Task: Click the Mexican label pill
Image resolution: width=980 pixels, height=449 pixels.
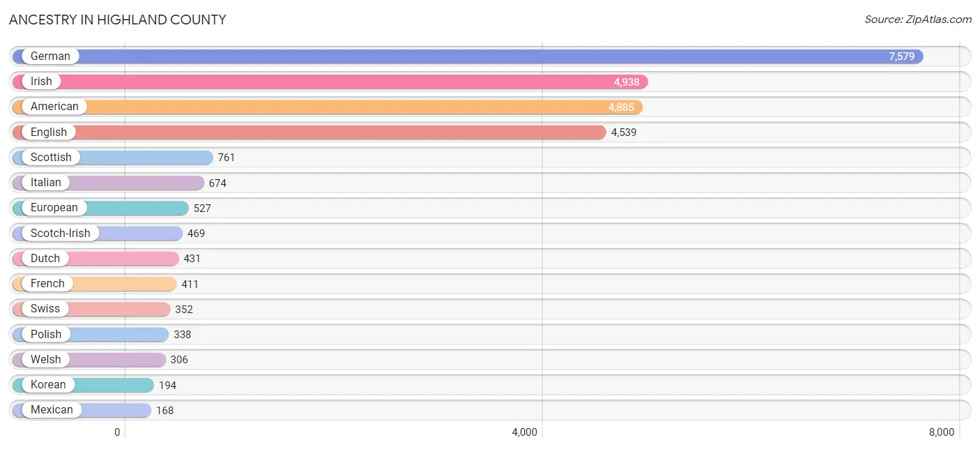Action: pyautogui.click(x=52, y=410)
